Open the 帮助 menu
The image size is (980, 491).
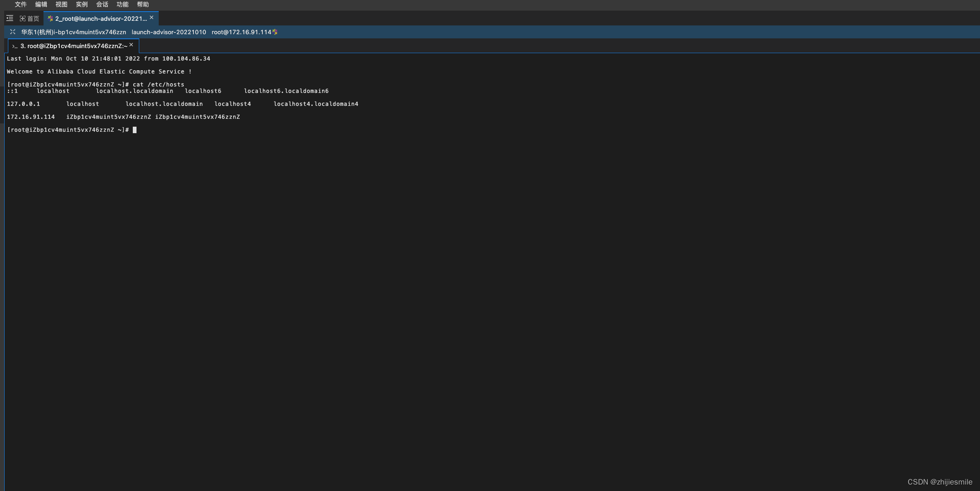coord(143,5)
